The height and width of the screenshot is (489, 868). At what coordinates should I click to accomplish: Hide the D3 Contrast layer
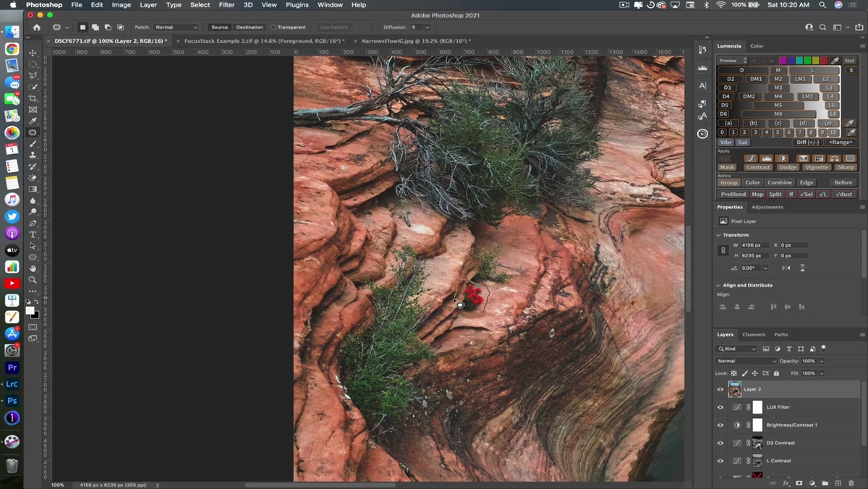[720, 443]
